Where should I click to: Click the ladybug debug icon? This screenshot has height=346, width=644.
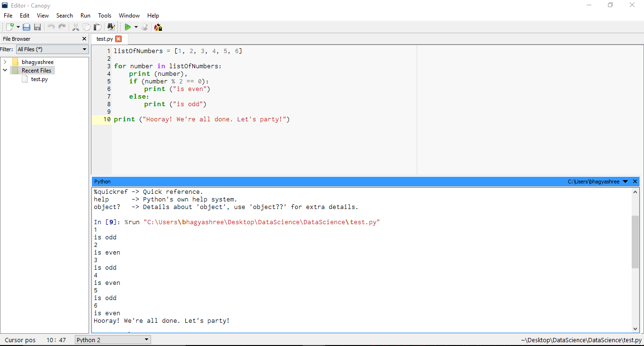(x=158, y=27)
